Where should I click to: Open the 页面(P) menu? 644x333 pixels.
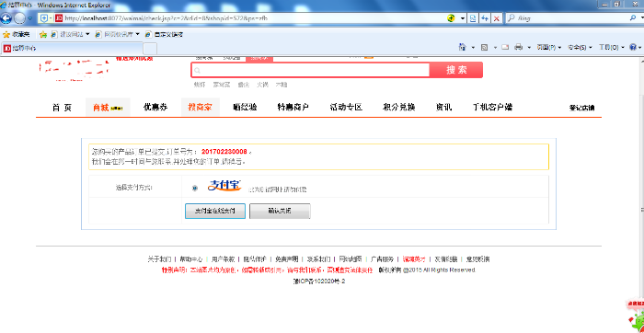549,48
